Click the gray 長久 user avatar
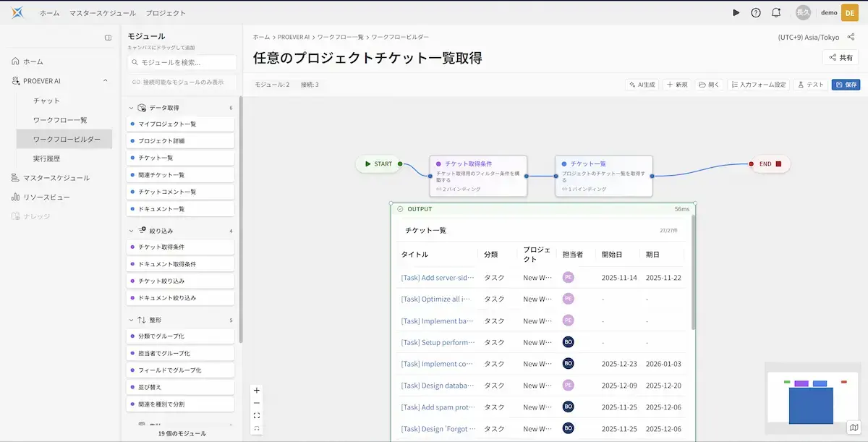The width and height of the screenshot is (868, 442). 804,12
